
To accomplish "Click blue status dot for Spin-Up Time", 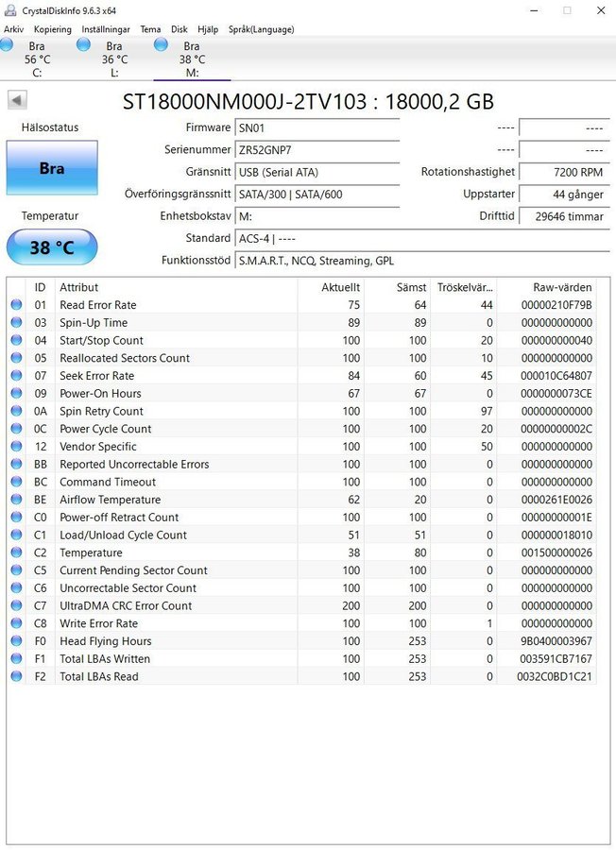I will [16, 323].
